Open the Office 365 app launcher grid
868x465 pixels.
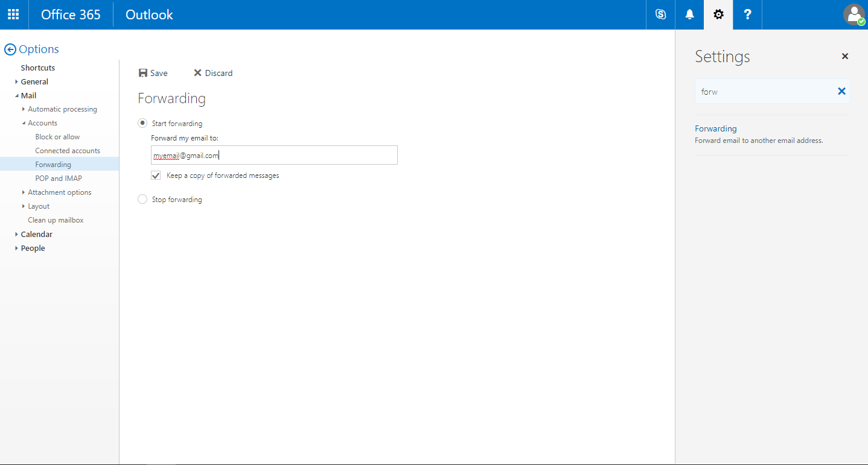[x=13, y=14]
